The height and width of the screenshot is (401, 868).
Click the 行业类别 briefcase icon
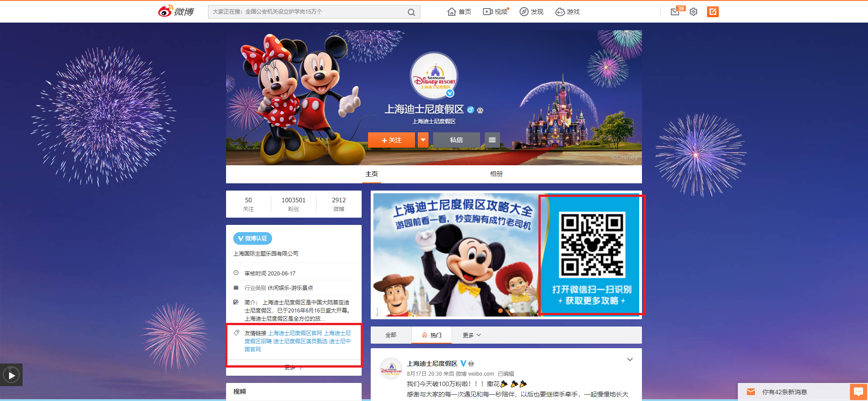coord(236,288)
